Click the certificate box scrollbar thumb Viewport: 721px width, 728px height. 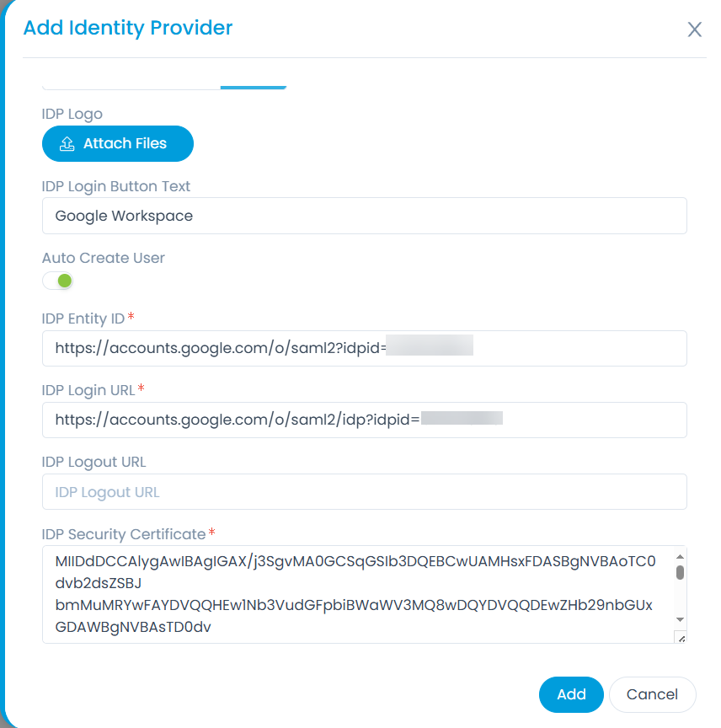680,573
